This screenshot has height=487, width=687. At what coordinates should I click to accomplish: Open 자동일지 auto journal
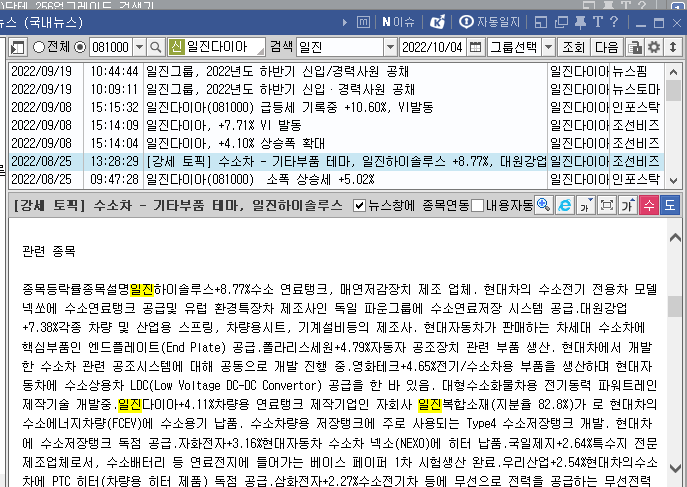pos(489,22)
